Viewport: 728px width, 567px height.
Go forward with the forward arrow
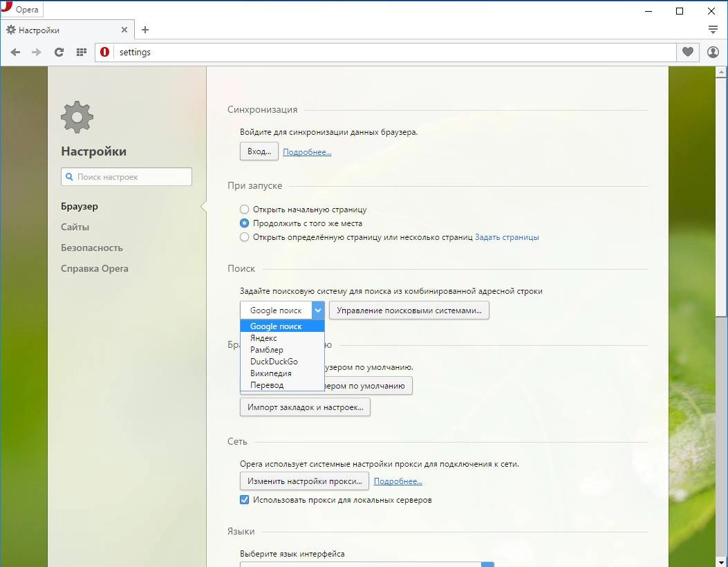(x=36, y=52)
